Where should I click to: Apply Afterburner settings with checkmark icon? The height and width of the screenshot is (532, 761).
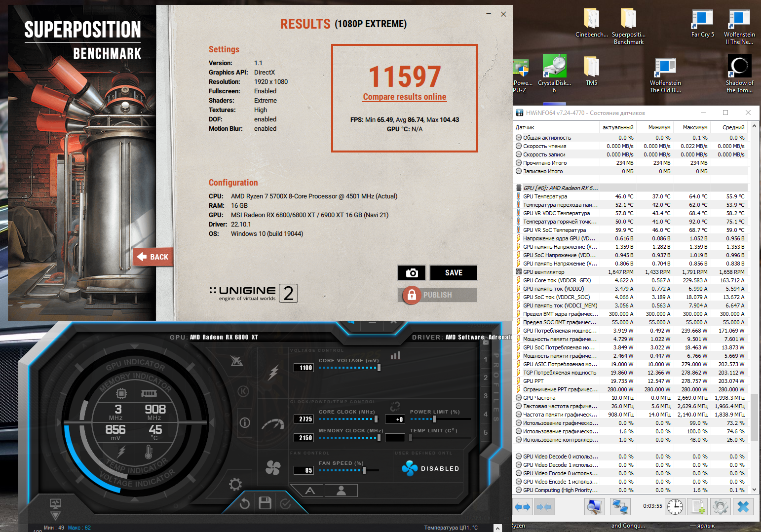pos(285,503)
